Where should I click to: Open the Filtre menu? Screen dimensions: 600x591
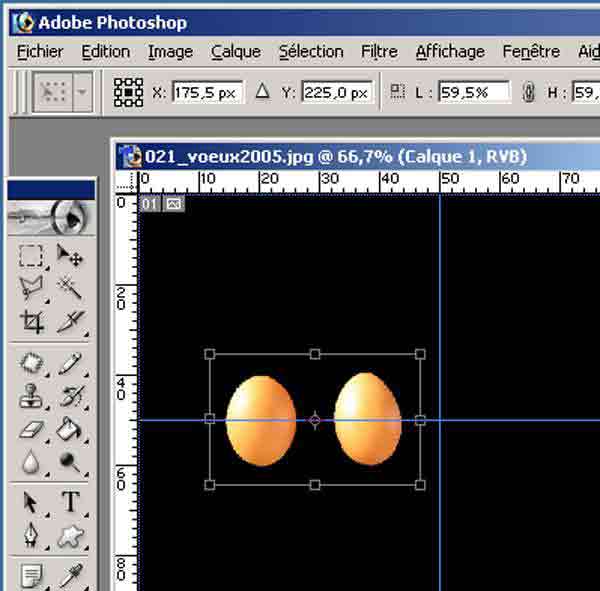[x=379, y=52]
